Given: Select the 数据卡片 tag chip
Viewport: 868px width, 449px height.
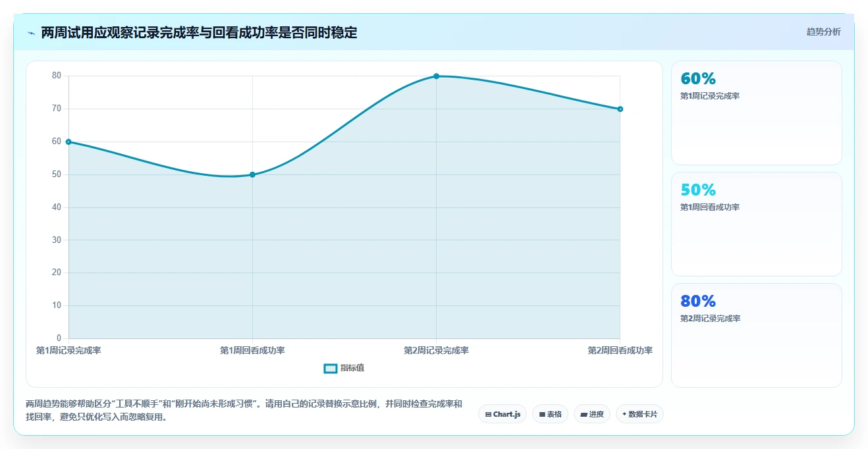Looking at the screenshot, I should (639, 414).
